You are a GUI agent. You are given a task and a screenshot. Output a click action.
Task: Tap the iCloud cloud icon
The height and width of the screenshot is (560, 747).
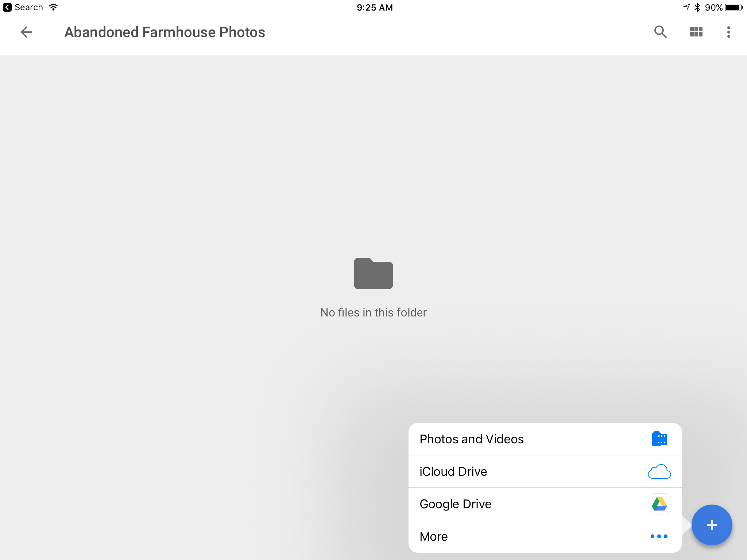659,471
